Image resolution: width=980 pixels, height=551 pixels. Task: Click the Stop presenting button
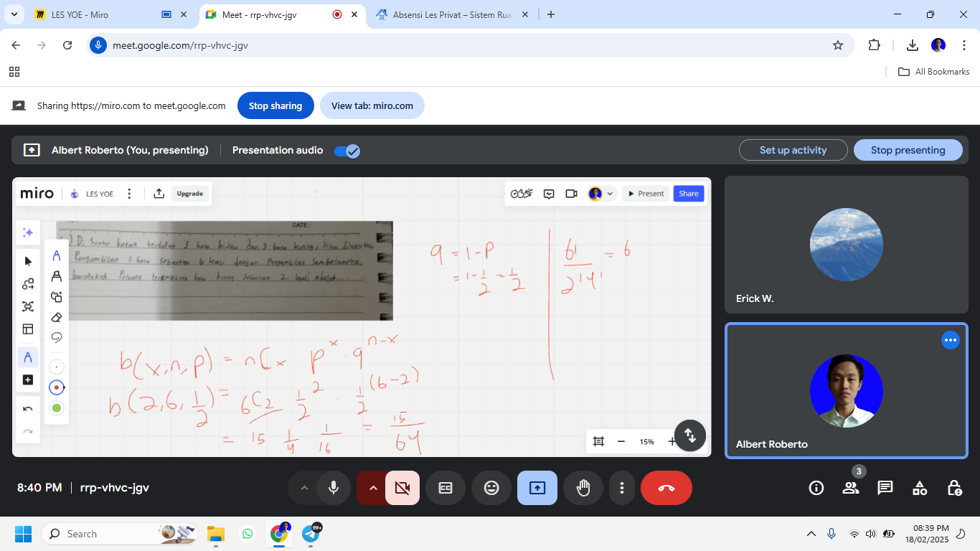(908, 150)
